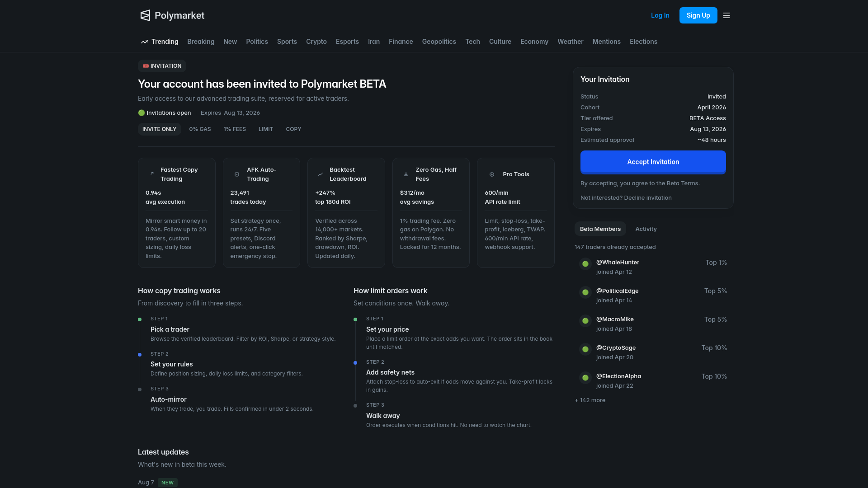Click the Log In link
The height and width of the screenshot is (488, 868).
[660, 15]
